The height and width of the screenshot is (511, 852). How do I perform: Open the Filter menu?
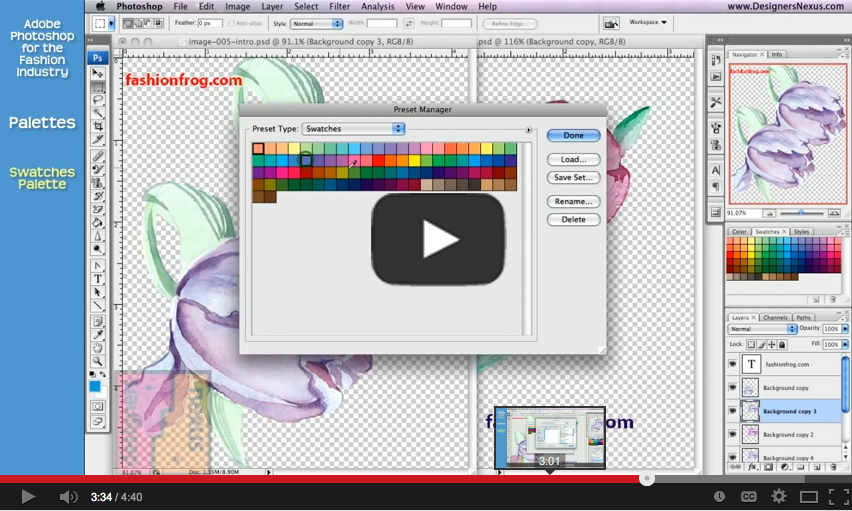coord(339,7)
